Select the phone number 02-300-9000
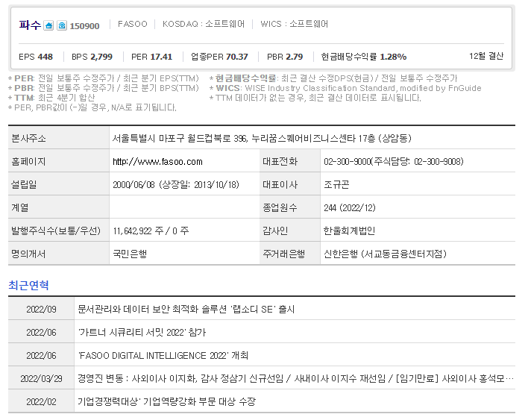 (x=347, y=162)
